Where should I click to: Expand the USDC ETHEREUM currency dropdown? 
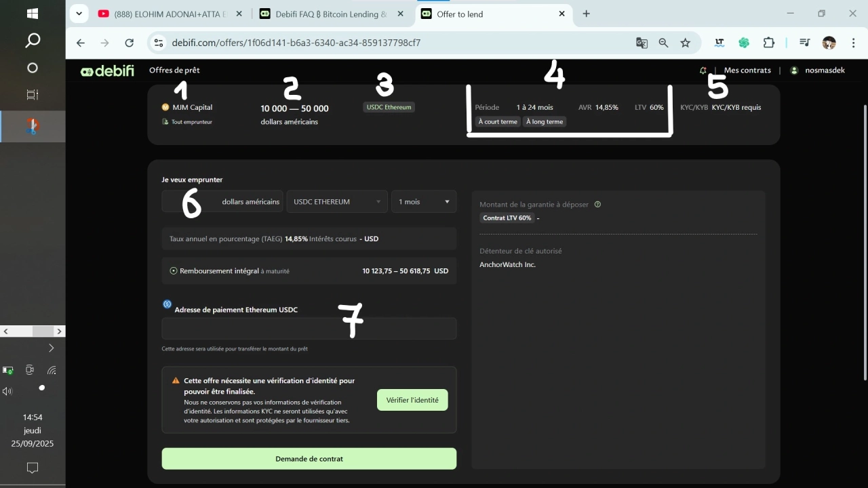point(337,202)
